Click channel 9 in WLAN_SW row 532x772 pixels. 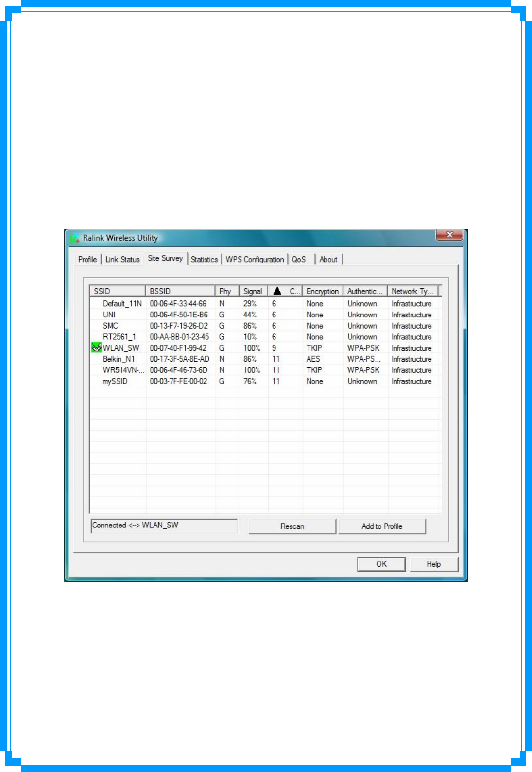(x=274, y=348)
